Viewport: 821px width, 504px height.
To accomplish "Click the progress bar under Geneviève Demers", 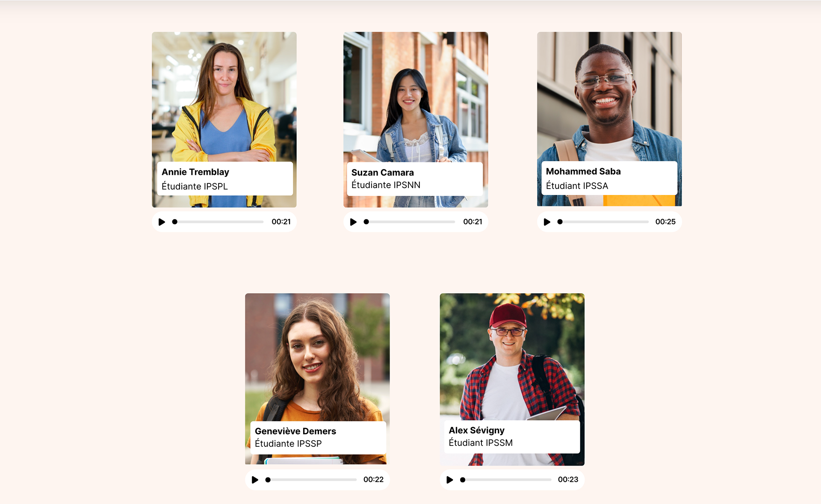I will pyautogui.click(x=311, y=480).
